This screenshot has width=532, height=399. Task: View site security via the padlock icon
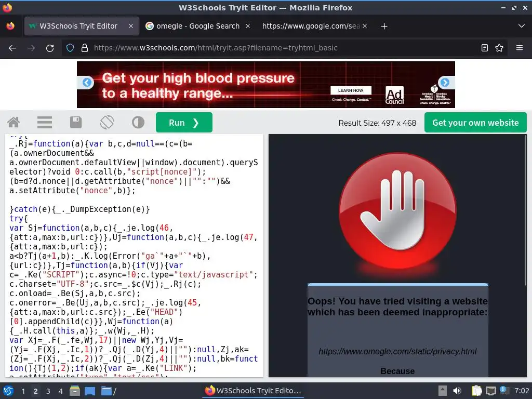(85, 48)
